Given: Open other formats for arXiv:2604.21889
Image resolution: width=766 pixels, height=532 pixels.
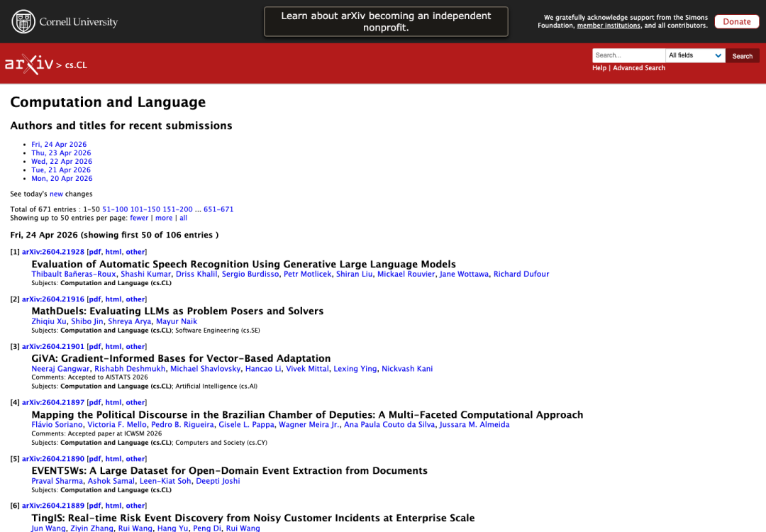Looking at the screenshot, I should click(x=135, y=506).
